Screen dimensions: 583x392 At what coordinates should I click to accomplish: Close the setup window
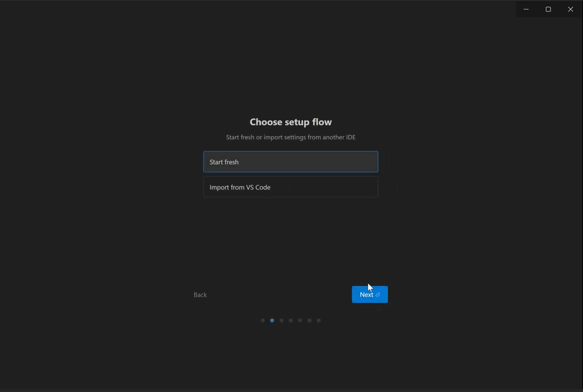[x=570, y=9]
